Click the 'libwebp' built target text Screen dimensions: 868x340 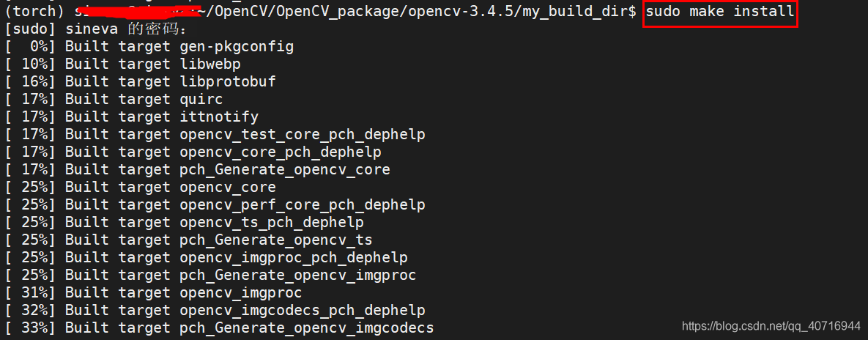click(x=210, y=64)
